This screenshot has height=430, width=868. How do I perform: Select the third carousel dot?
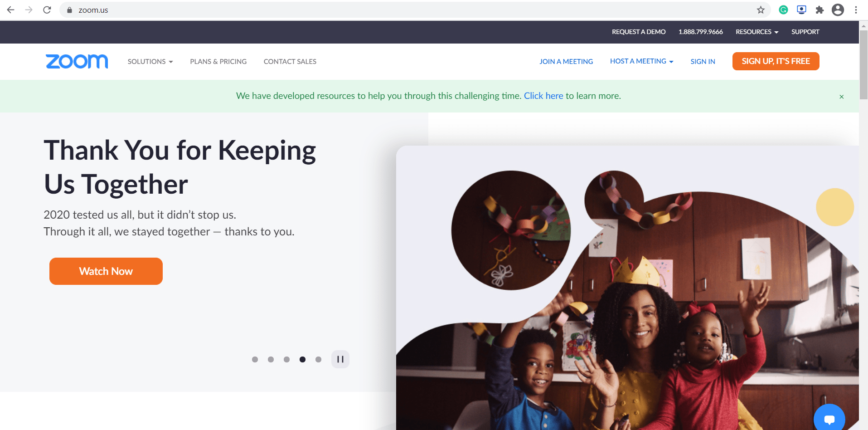[286, 359]
